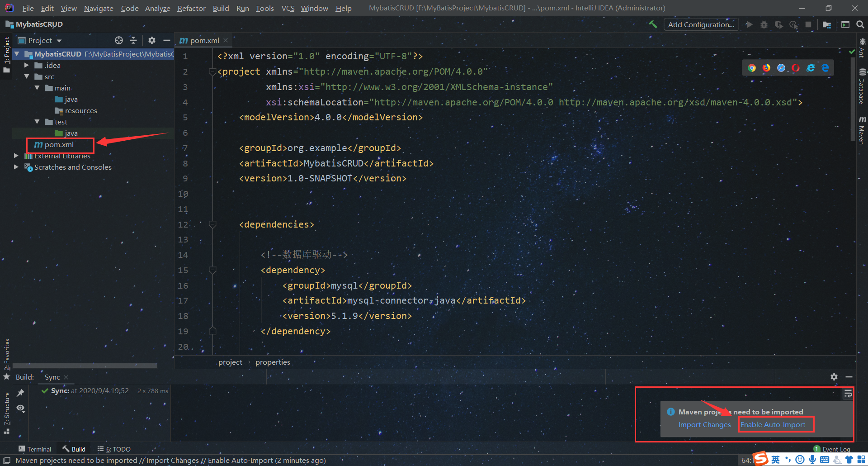Screen dimensions: 868x466
Task: Click Enable Auto-Import link
Action: 773,425
